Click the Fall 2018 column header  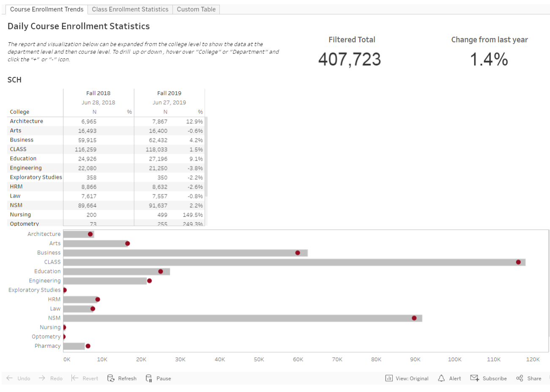[x=98, y=93]
